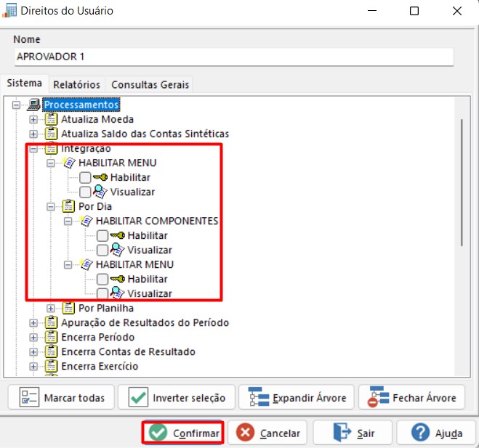This screenshot has width=479, height=448.
Task: Collapse the HABILITAR COMPONENTES node
Action: (68, 221)
